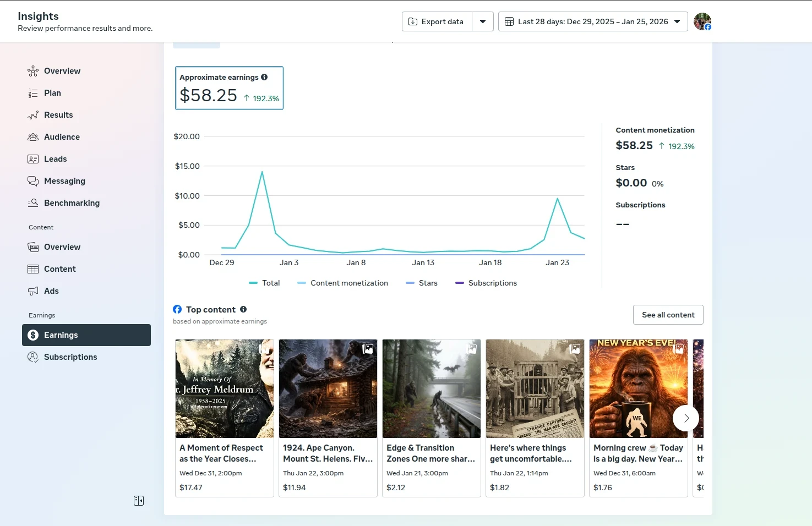Viewport: 812px width, 526px height.
Task: Click the Audience people icon
Action: (33, 137)
